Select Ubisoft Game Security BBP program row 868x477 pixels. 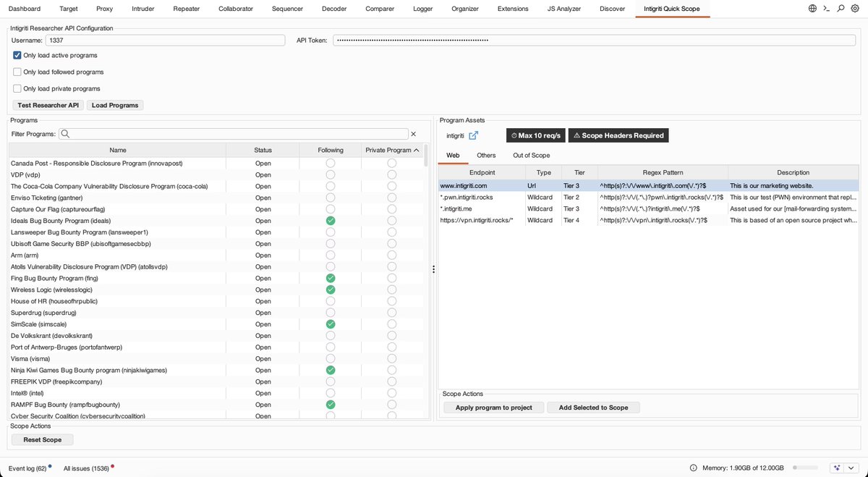coord(217,243)
